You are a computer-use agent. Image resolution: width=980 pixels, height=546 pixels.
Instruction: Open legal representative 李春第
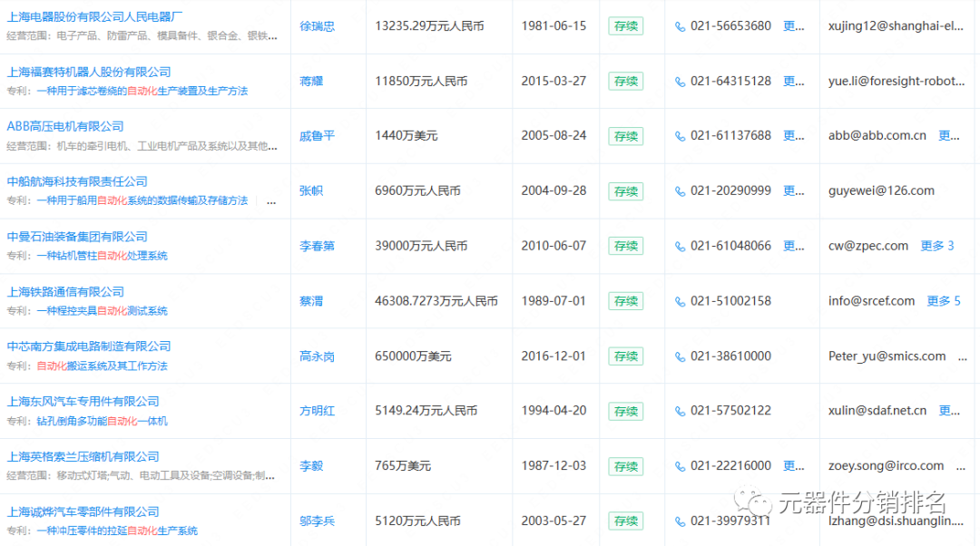click(x=317, y=246)
